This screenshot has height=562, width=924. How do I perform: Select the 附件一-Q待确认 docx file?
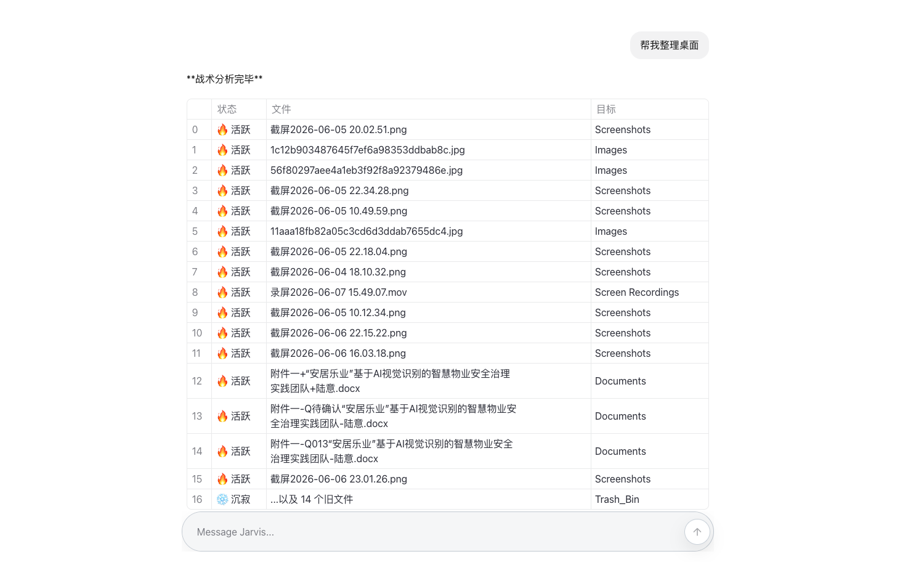coord(393,416)
